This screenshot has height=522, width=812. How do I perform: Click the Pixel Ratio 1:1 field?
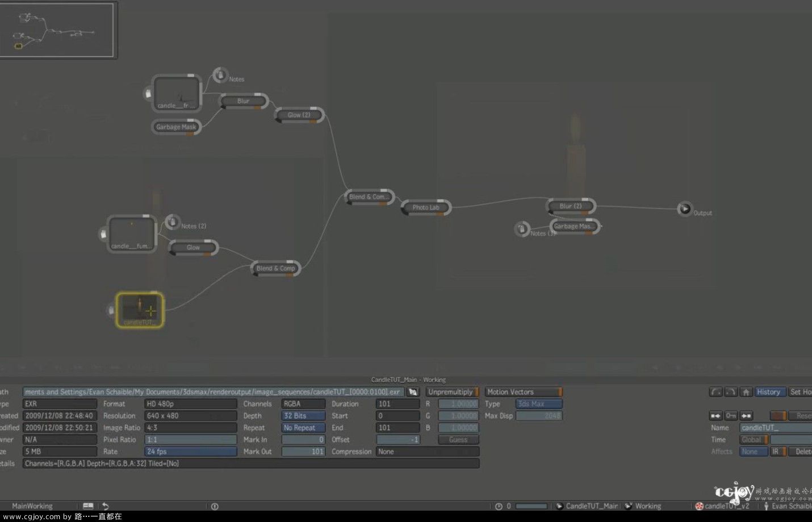click(191, 440)
